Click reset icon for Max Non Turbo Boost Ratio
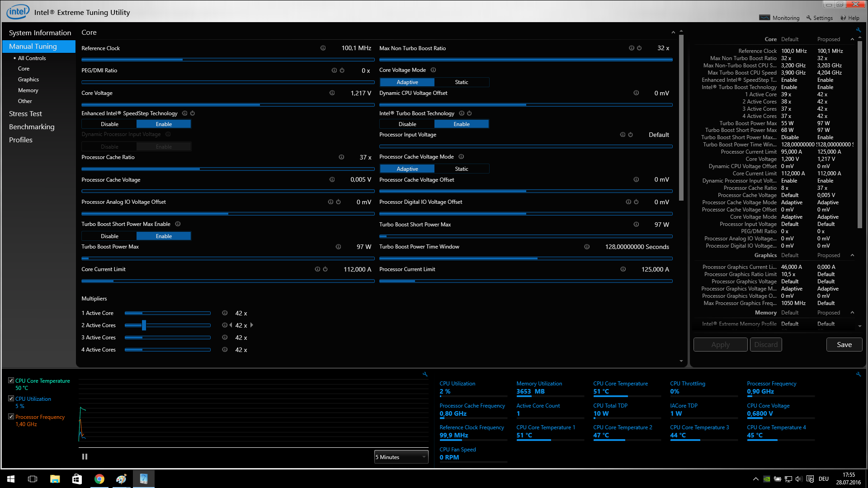Screen dimensions: 868x488 coord(639,48)
